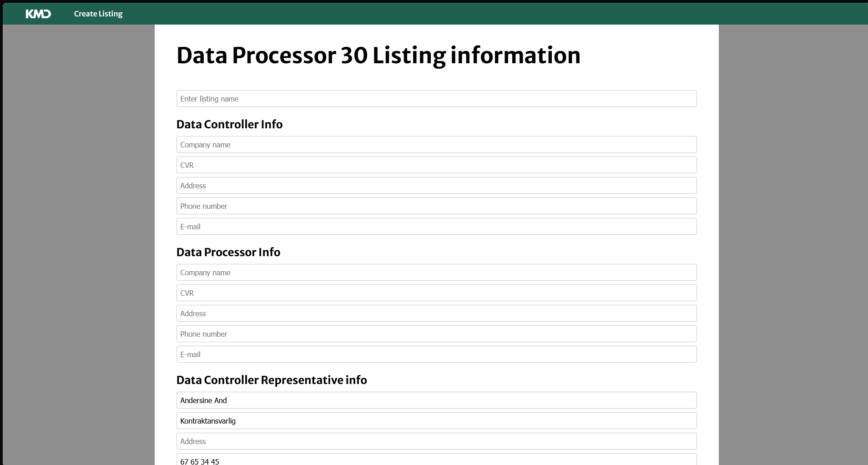Image resolution: width=868 pixels, height=465 pixels.
Task: Click the KMD logo icon
Action: [x=38, y=14]
